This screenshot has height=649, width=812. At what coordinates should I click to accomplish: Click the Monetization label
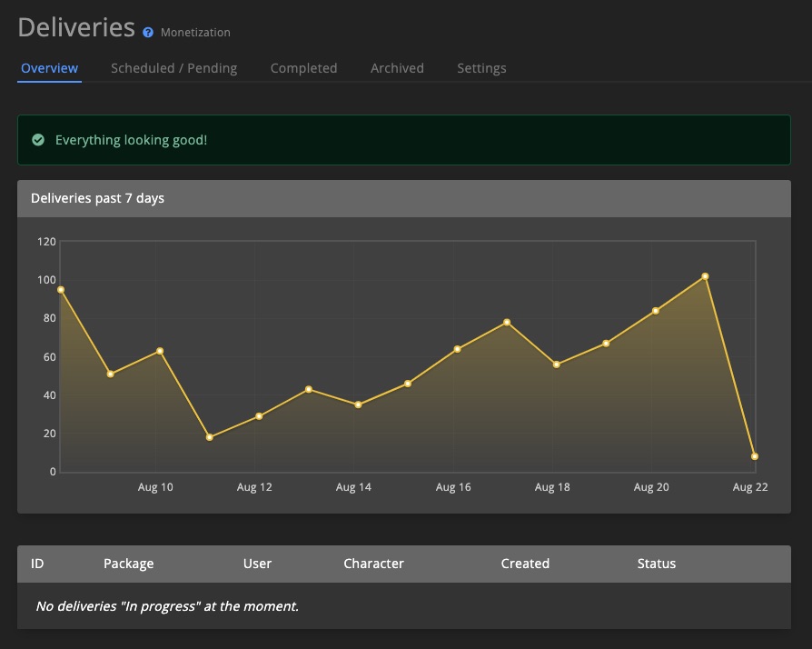click(195, 33)
